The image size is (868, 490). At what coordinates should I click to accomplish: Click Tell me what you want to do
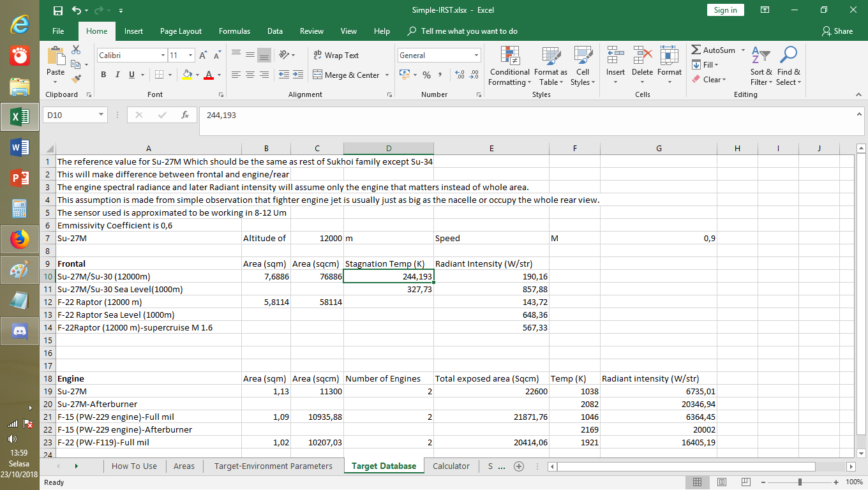tap(463, 31)
